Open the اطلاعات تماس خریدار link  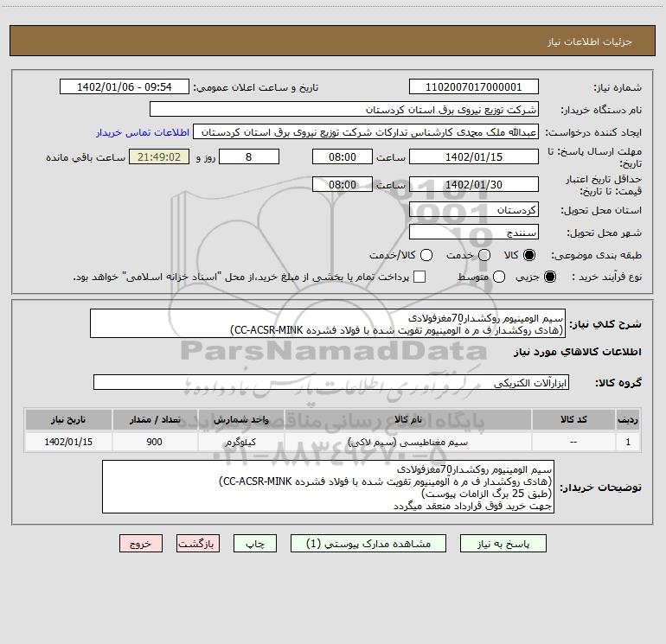pos(143,132)
